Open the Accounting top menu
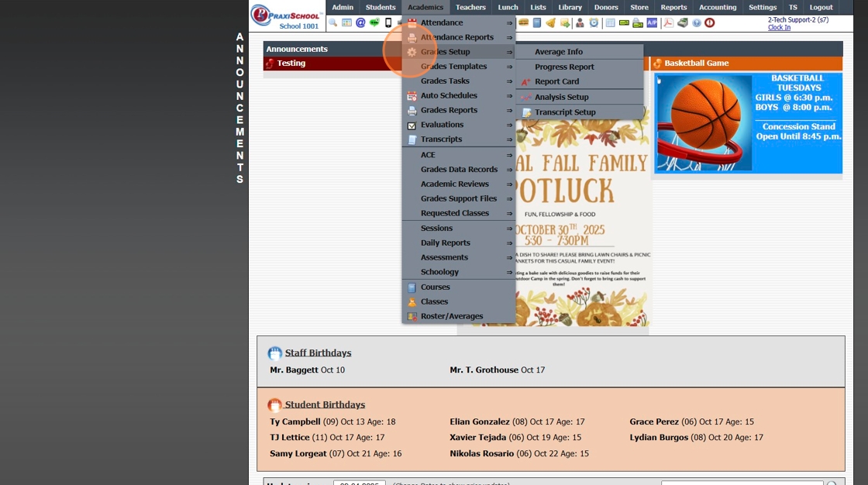The width and height of the screenshot is (868, 485). pos(718,7)
